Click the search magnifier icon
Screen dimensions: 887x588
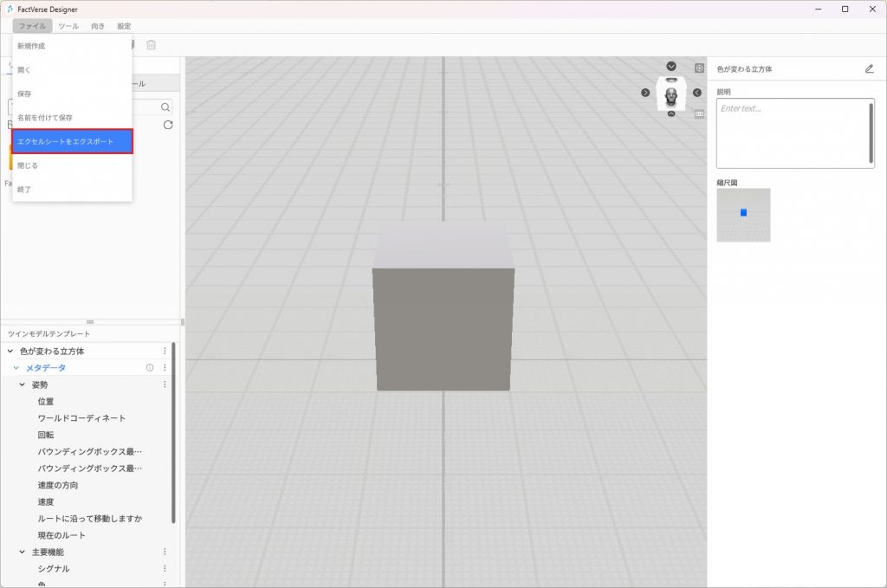[165, 107]
